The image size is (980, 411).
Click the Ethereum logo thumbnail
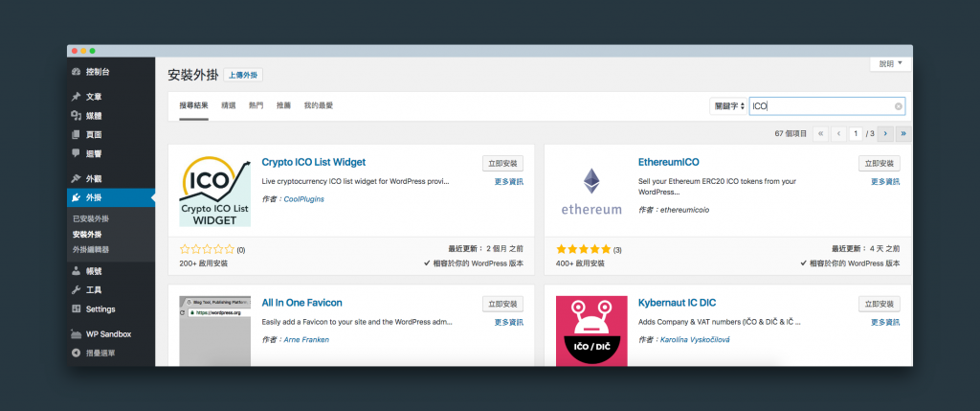tap(591, 191)
